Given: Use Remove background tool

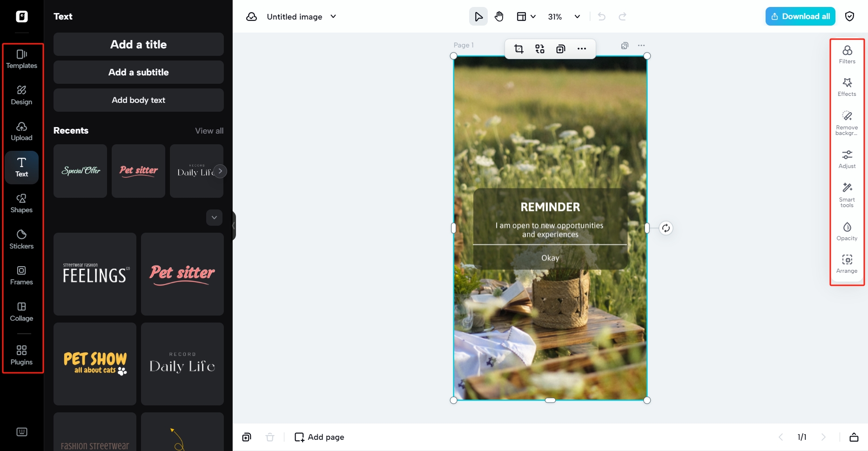Looking at the screenshot, I should 847,123.
